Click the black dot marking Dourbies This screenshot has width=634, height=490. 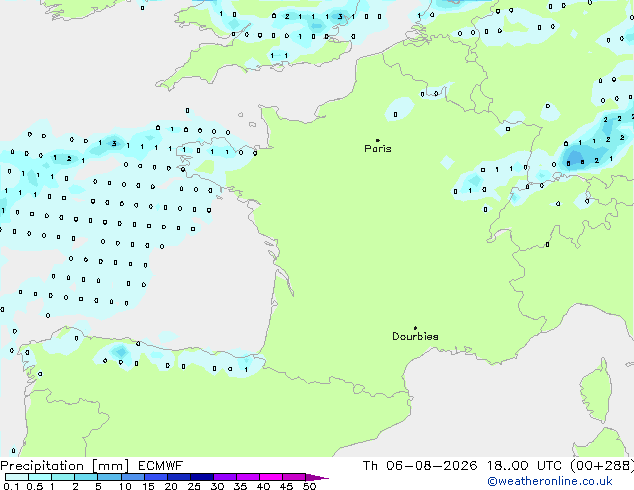415,328
